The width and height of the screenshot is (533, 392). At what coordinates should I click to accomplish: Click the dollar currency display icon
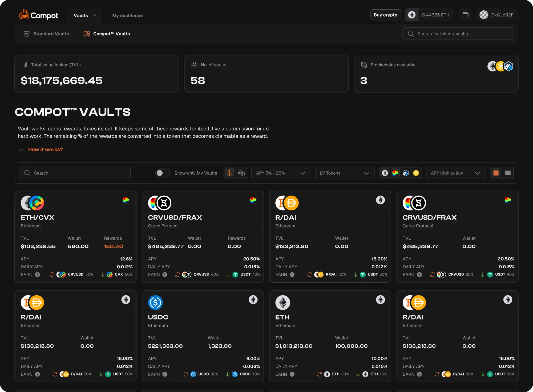pyautogui.click(x=230, y=173)
